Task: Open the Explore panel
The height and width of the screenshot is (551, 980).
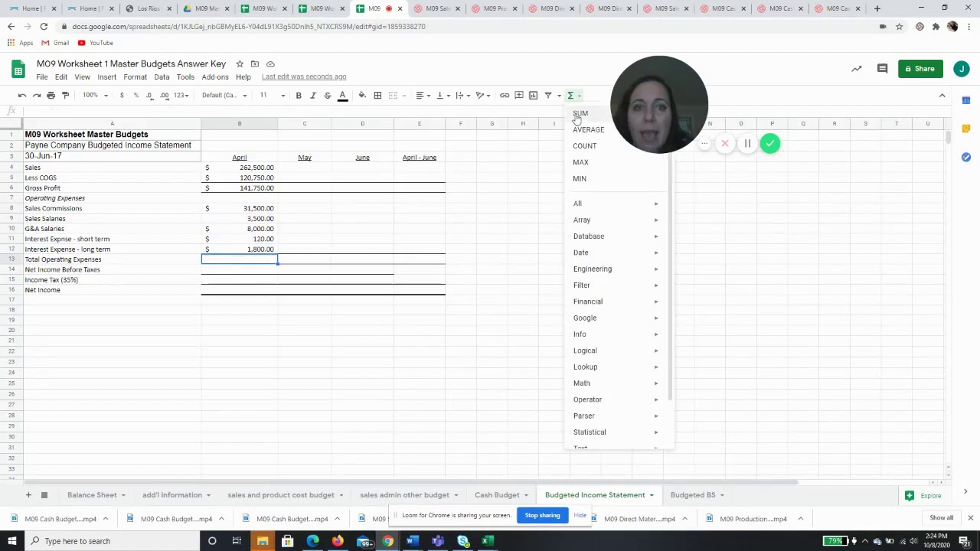Action: [x=924, y=495]
